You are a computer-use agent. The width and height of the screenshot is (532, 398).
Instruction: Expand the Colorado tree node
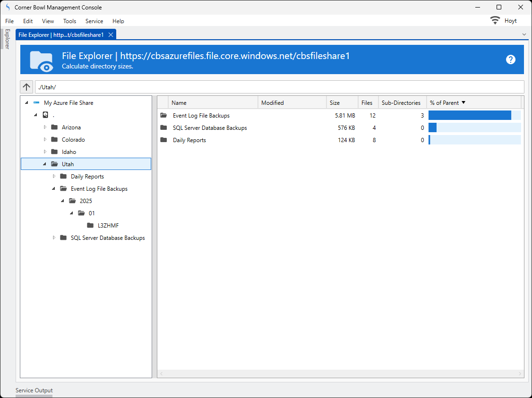tap(45, 140)
